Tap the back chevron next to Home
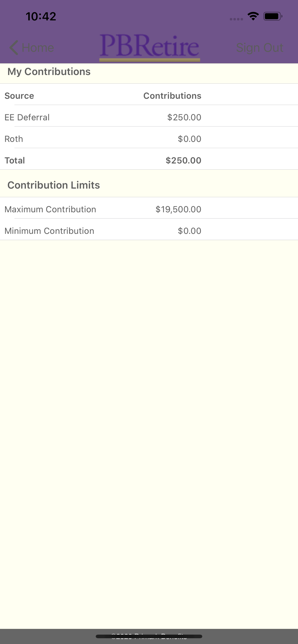The height and width of the screenshot is (644, 298). 14,48
